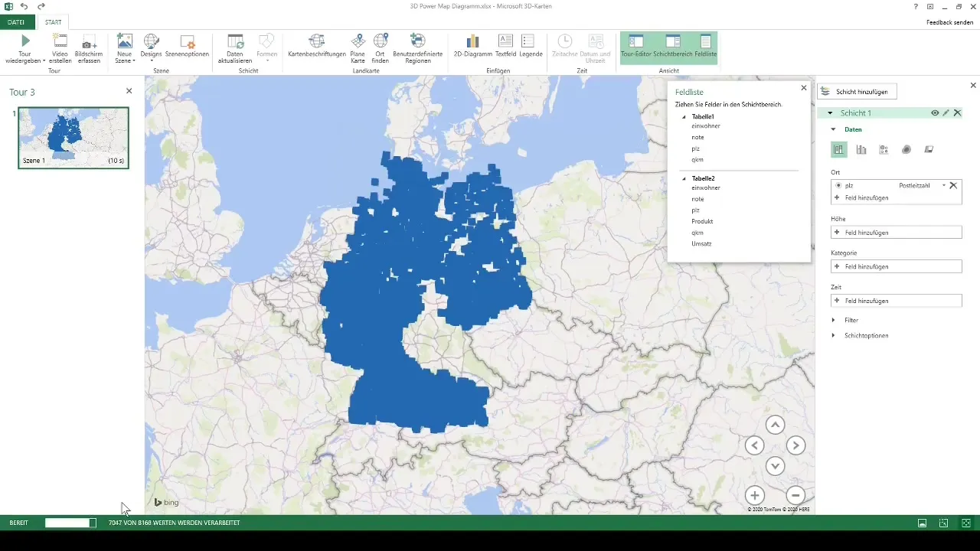Tilt the map down

coord(775,465)
